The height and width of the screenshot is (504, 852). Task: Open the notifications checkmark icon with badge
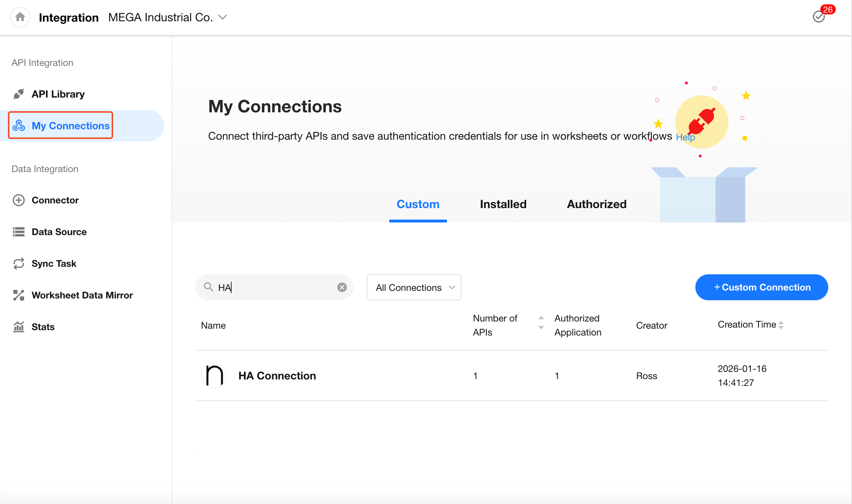point(819,17)
